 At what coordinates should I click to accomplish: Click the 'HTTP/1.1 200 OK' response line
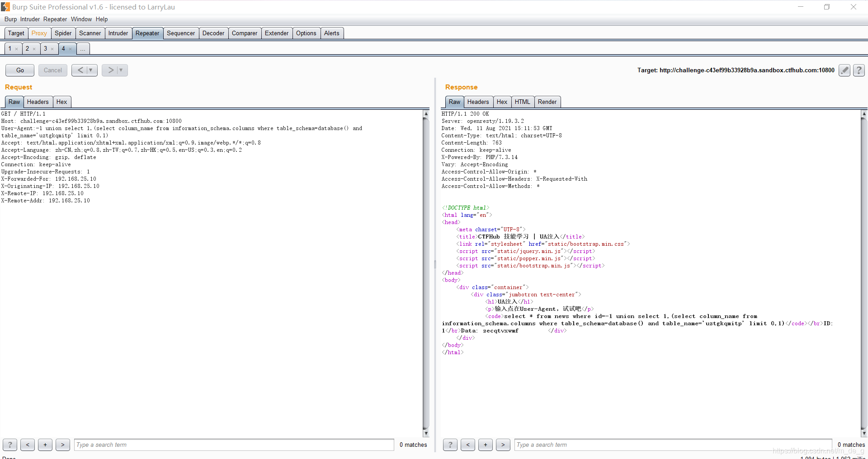tap(465, 114)
